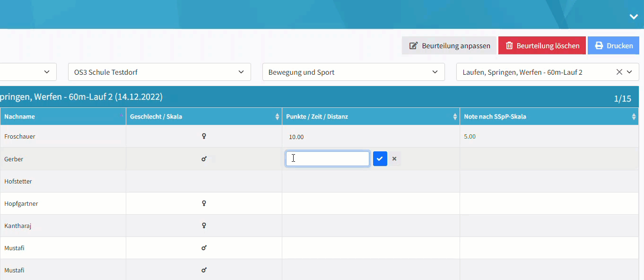Expand the header chevron at top right

634,17
